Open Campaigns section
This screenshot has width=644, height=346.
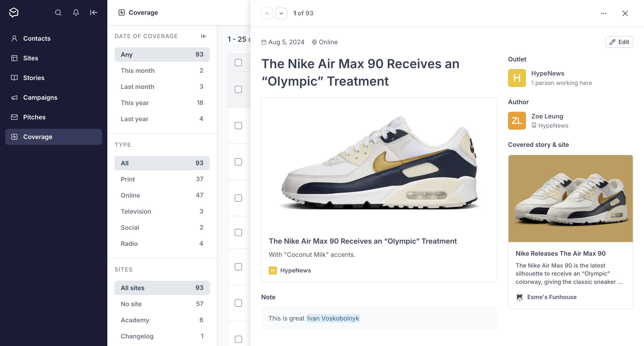click(x=53, y=97)
